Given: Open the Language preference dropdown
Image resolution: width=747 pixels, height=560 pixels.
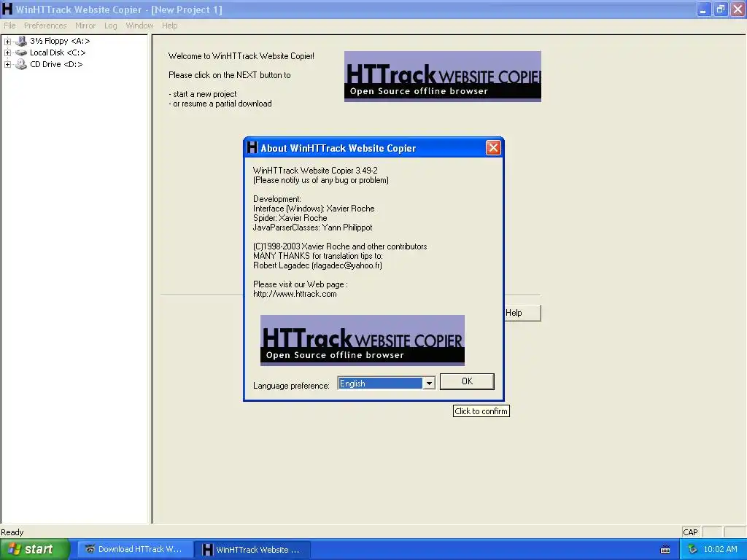Looking at the screenshot, I should [x=429, y=384].
